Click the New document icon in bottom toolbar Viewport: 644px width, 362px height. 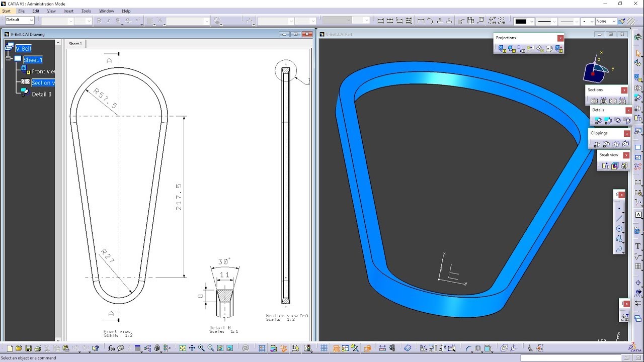coord(10,348)
